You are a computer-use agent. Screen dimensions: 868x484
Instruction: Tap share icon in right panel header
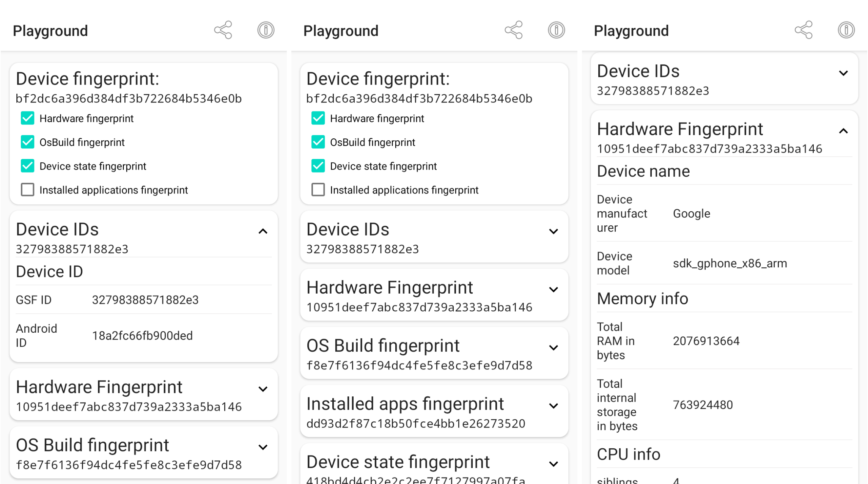[804, 30]
